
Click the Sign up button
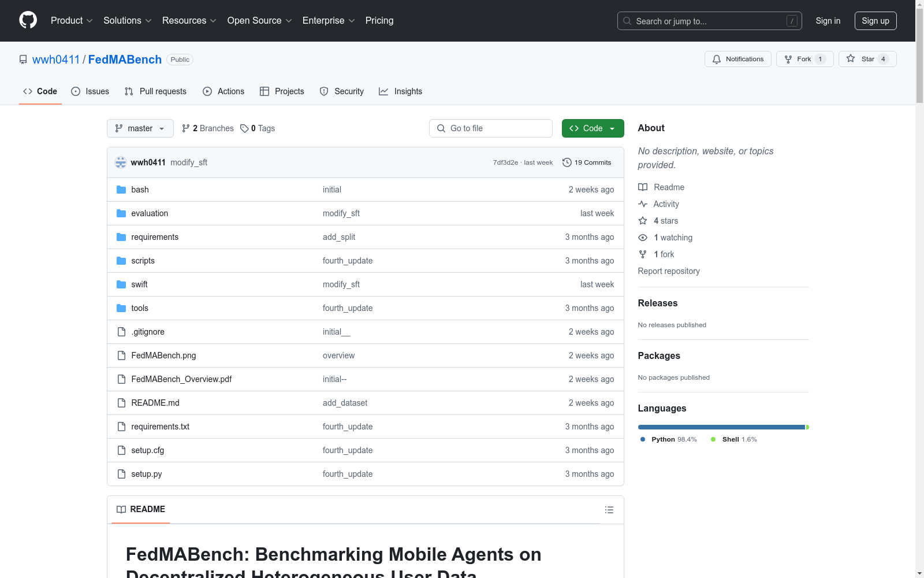(875, 21)
